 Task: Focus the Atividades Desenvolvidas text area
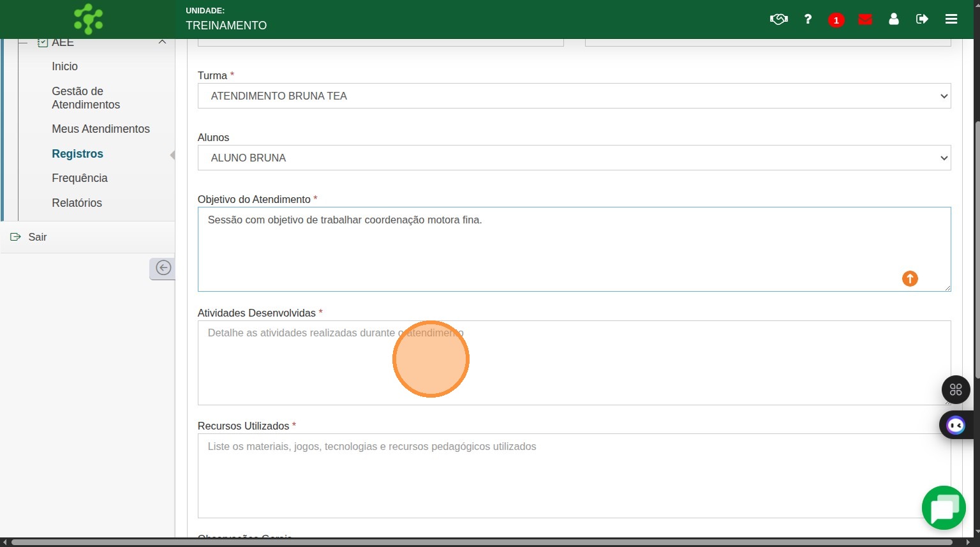[x=574, y=363]
